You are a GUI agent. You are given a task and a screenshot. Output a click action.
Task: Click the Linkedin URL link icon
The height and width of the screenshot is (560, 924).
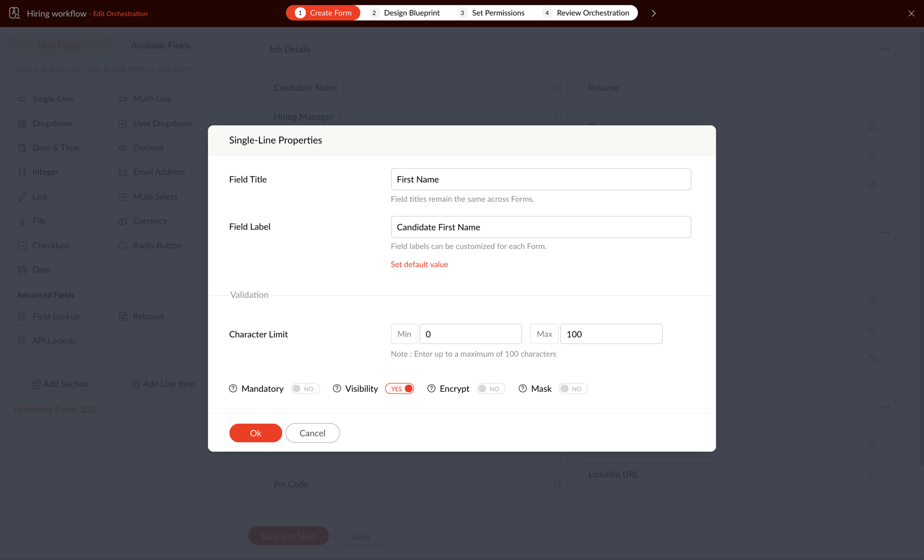pyautogui.click(x=872, y=474)
